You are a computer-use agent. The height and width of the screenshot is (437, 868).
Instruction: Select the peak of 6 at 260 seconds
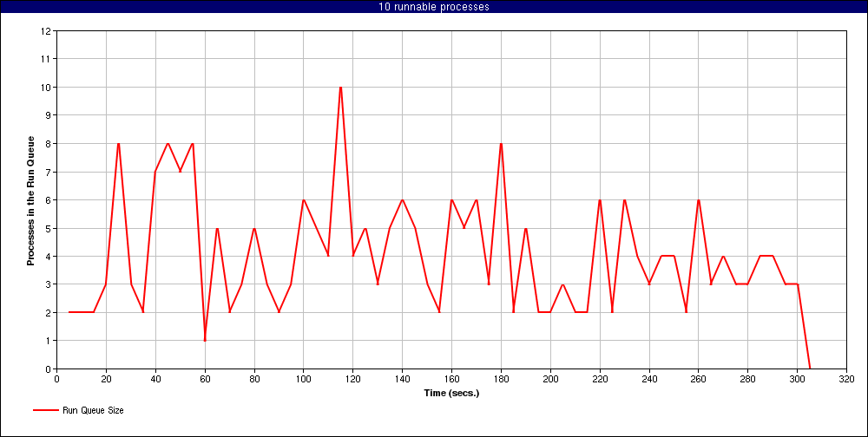tap(699, 199)
